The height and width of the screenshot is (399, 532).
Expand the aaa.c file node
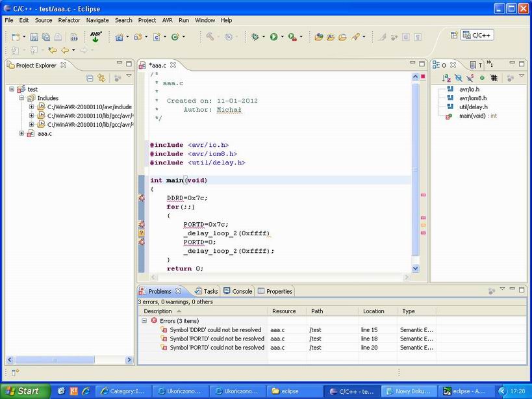21,133
